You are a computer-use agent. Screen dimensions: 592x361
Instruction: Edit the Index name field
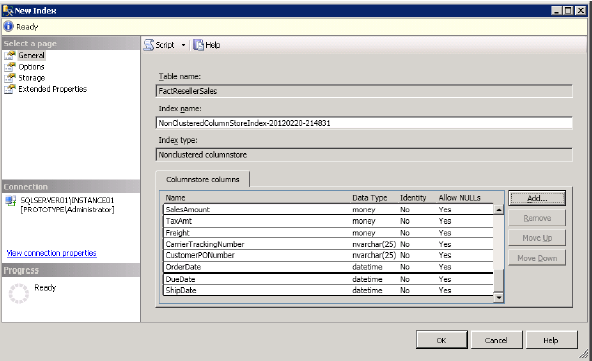click(364, 123)
